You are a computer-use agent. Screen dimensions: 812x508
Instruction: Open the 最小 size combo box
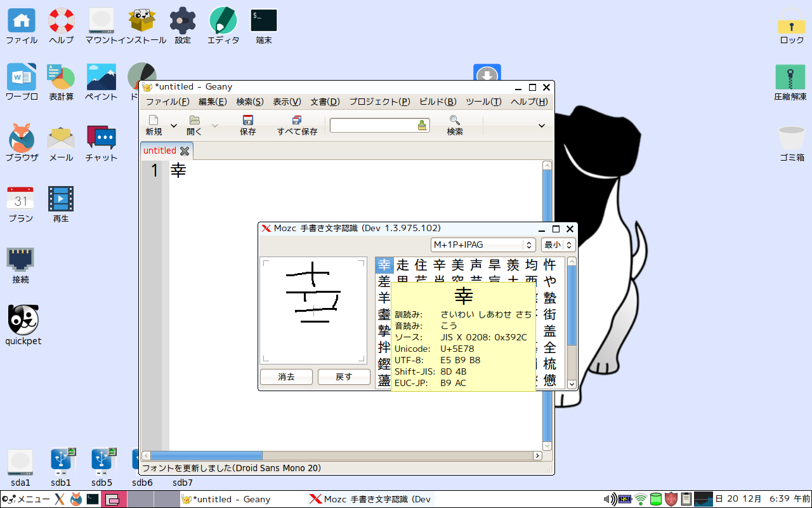click(558, 245)
